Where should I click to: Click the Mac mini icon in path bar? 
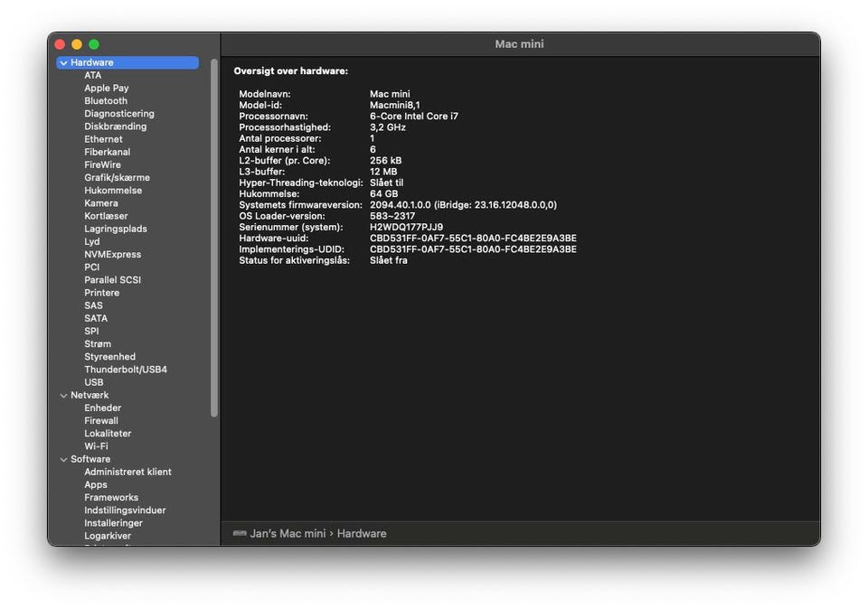click(x=240, y=534)
